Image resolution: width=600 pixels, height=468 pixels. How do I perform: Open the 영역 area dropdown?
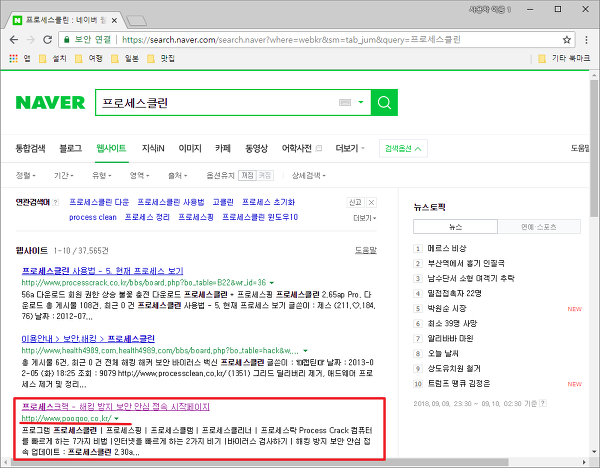(x=139, y=175)
